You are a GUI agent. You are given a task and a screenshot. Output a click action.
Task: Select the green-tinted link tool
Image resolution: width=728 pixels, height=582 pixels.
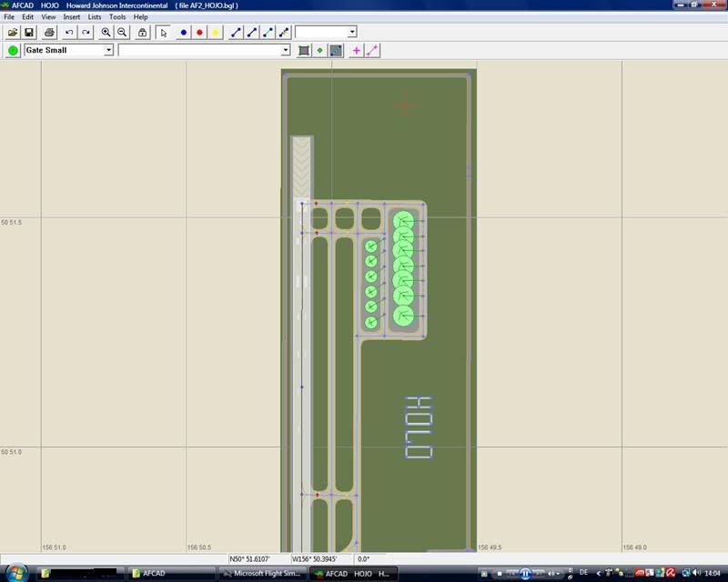click(268, 33)
